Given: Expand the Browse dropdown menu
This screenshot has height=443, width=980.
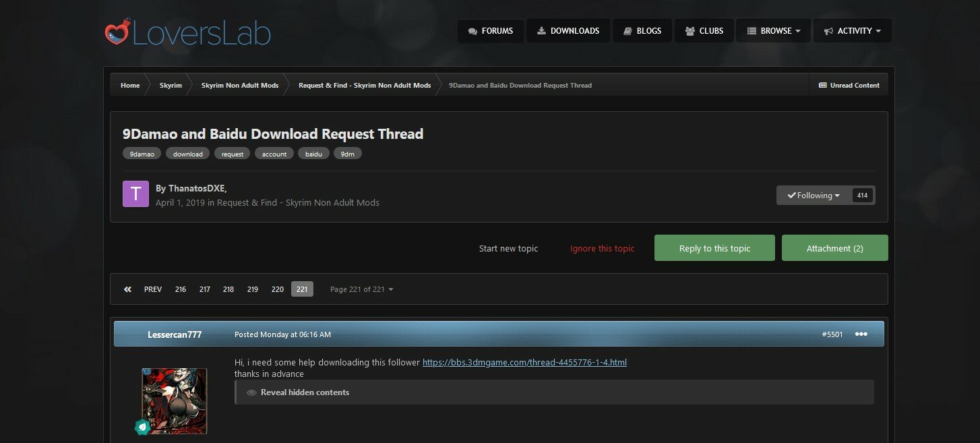Looking at the screenshot, I should click(x=774, y=31).
